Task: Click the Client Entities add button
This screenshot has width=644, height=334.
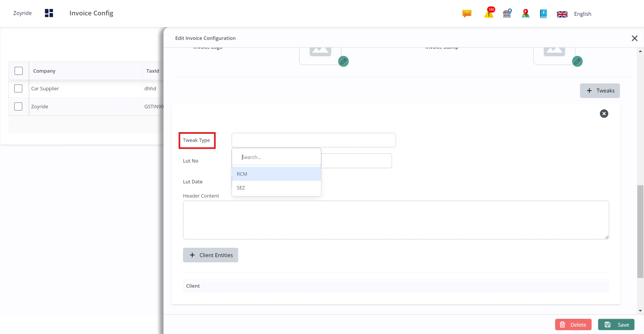Action: pos(210,255)
